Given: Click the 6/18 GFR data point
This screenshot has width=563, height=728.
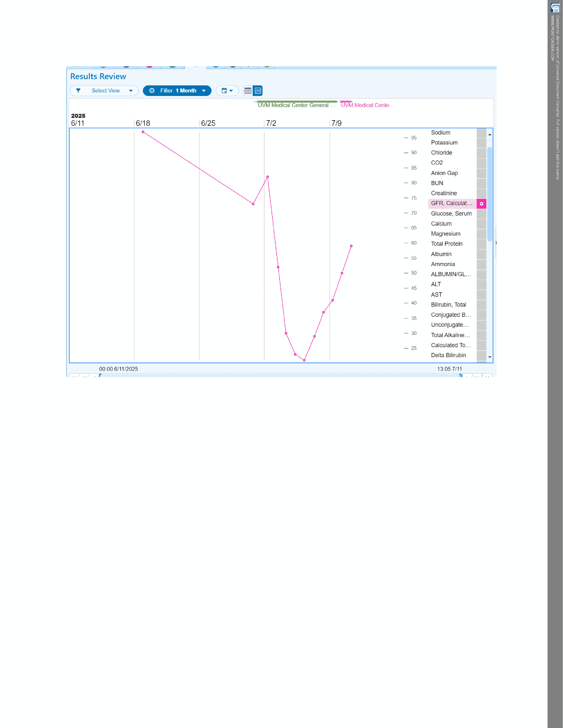Looking at the screenshot, I should pos(143,132).
